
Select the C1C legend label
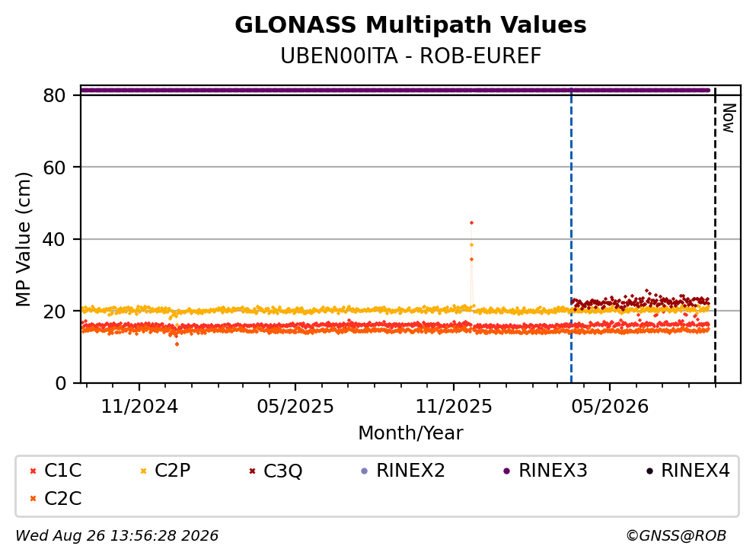(63, 471)
